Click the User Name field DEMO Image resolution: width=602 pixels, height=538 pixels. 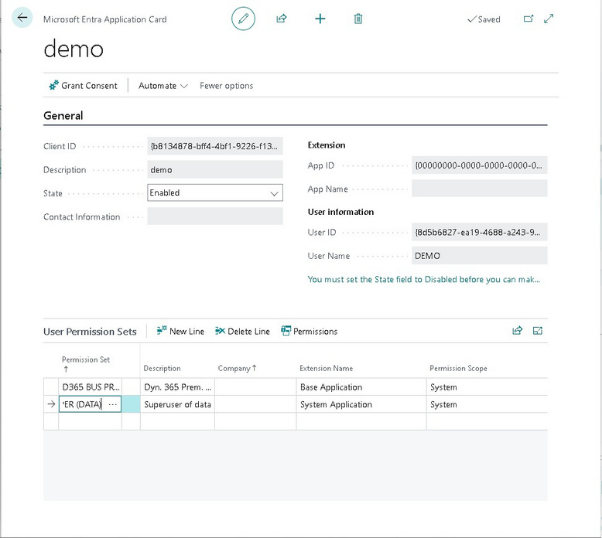[x=480, y=256]
